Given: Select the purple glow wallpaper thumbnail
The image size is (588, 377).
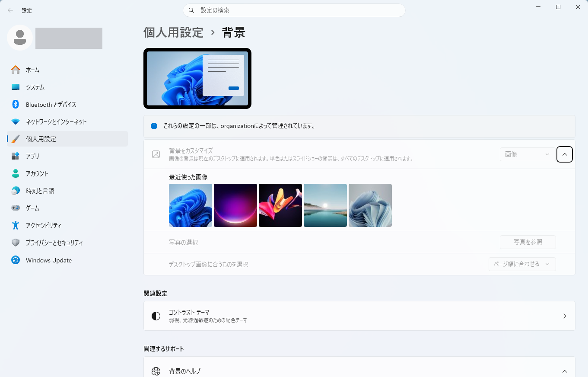Looking at the screenshot, I should coord(235,205).
